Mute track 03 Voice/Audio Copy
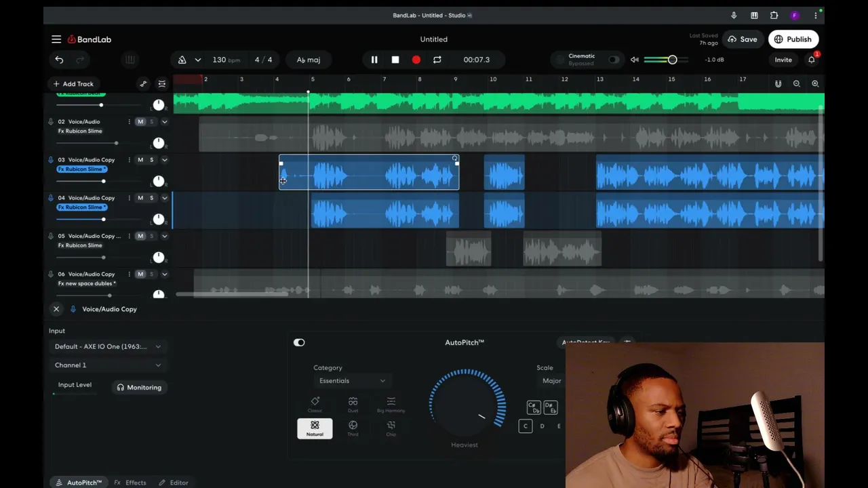Viewport: 868px width, 488px height. tap(140, 160)
